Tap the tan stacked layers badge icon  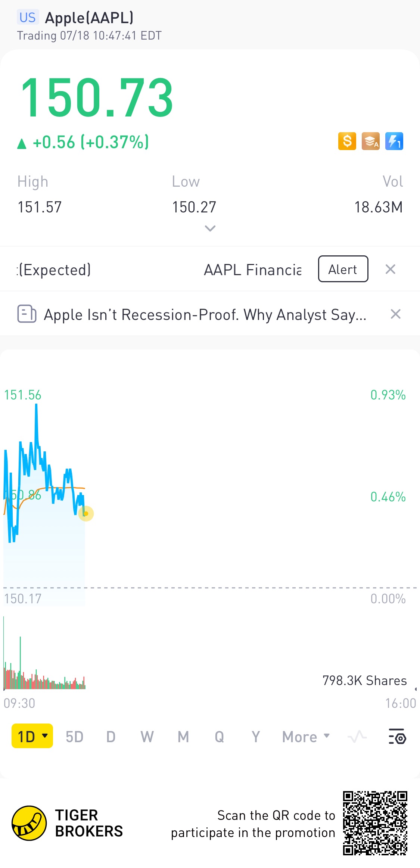point(370,141)
